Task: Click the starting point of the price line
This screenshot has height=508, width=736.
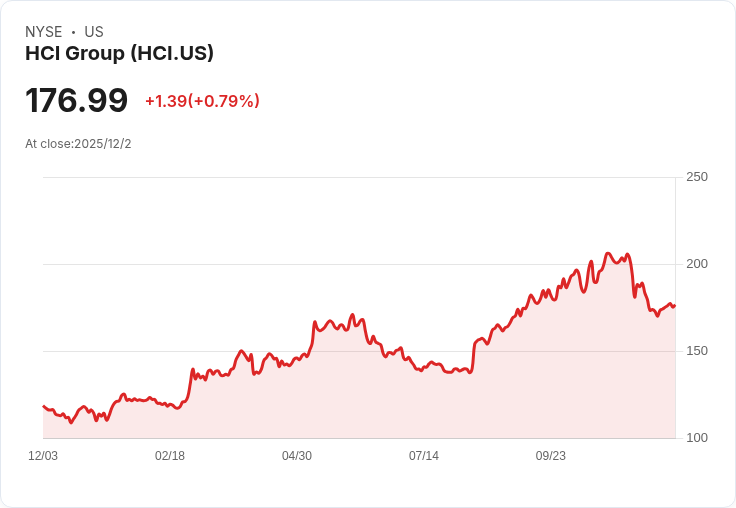Action: tap(44, 406)
